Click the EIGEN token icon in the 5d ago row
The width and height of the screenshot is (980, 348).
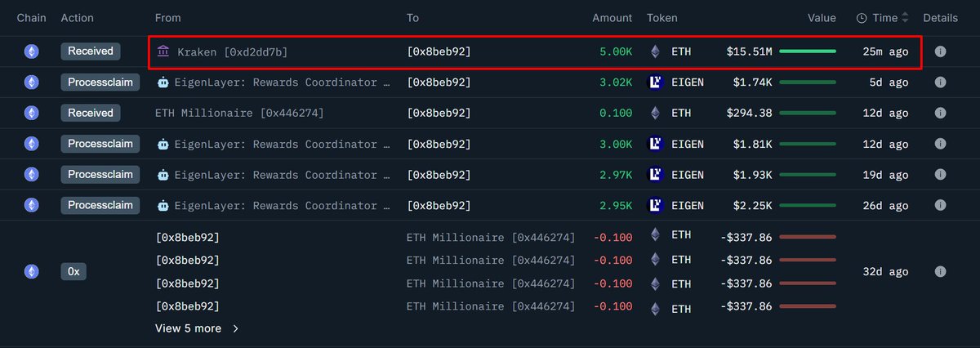click(655, 83)
